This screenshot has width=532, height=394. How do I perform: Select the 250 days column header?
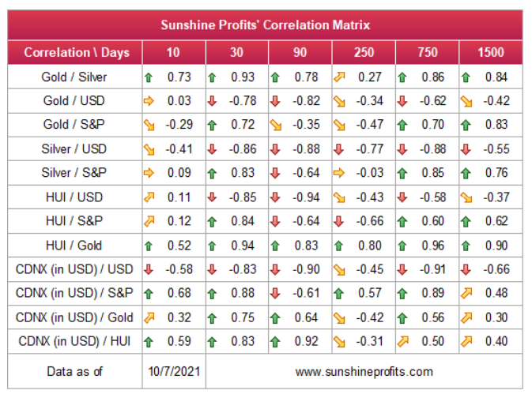coord(364,53)
